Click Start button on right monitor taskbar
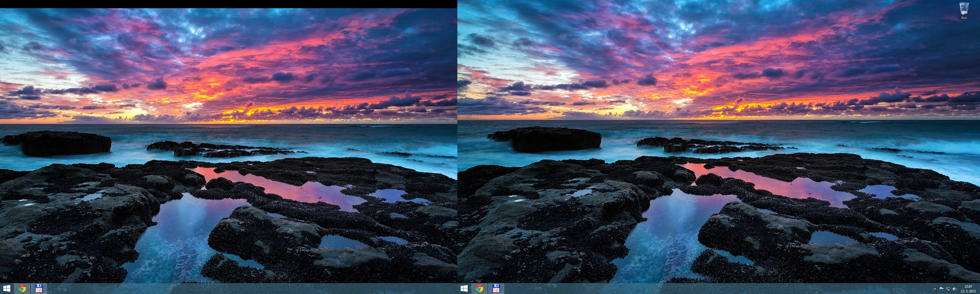980x294 pixels. pyautogui.click(x=464, y=289)
